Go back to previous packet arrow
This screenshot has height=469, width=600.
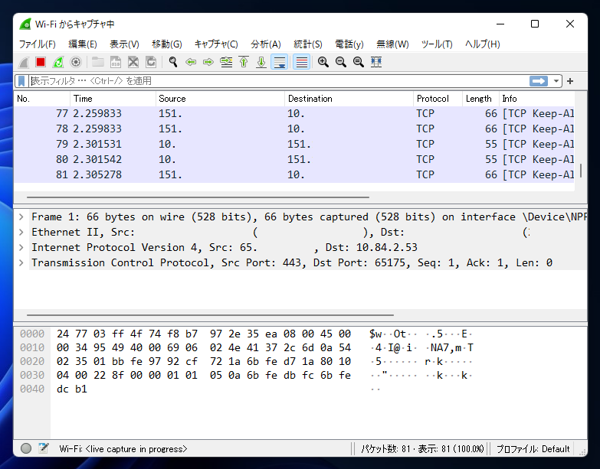point(191,62)
